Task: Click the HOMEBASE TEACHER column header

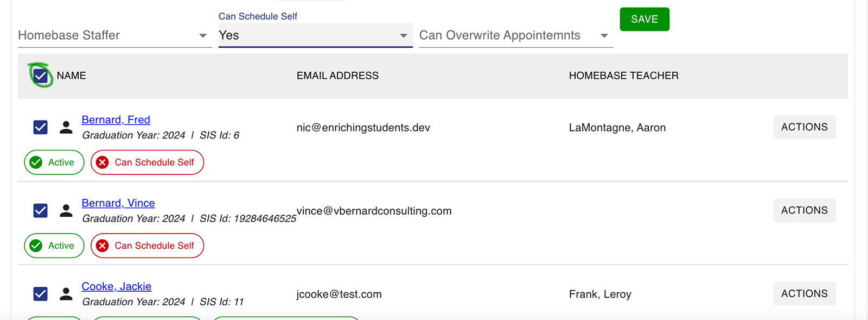Action: tap(624, 76)
